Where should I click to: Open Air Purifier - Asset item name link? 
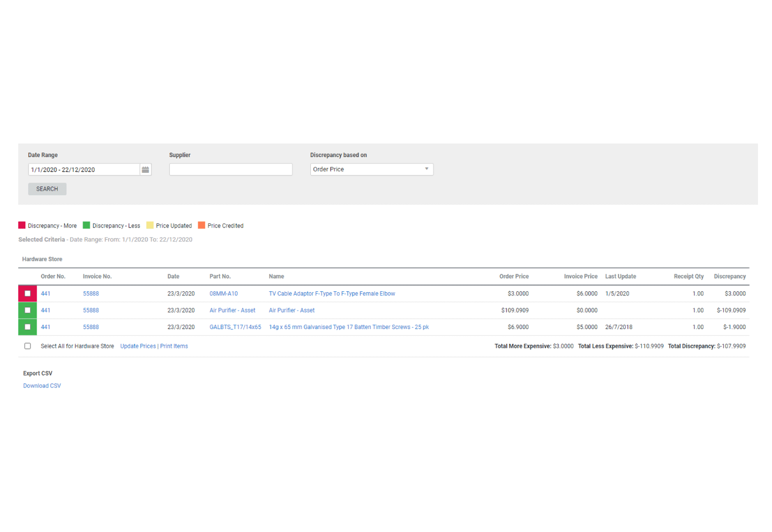pos(292,310)
